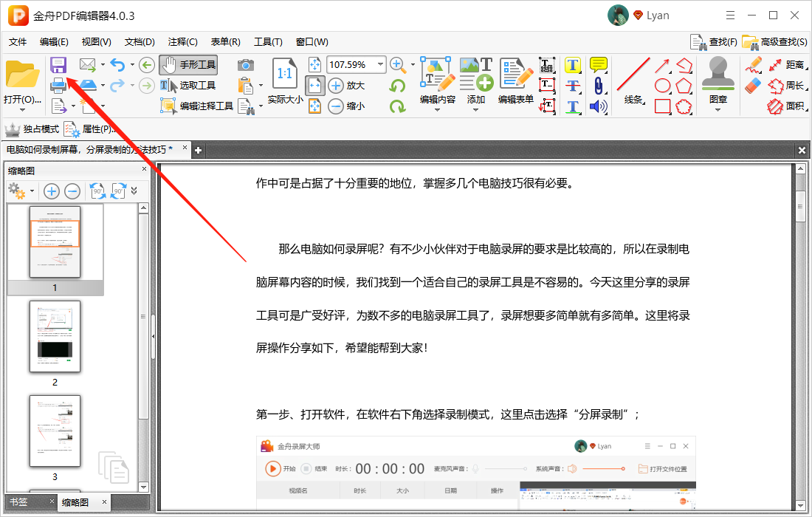Open the 文件 menu
The image size is (812, 517).
pos(18,42)
